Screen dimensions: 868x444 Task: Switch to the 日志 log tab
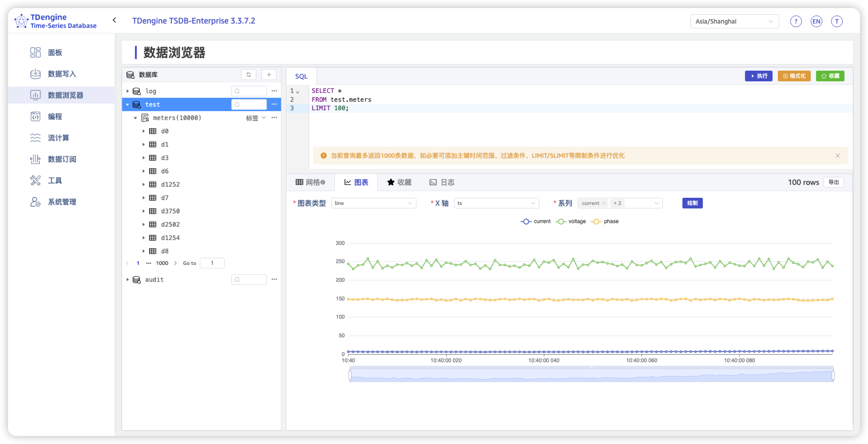442,182
